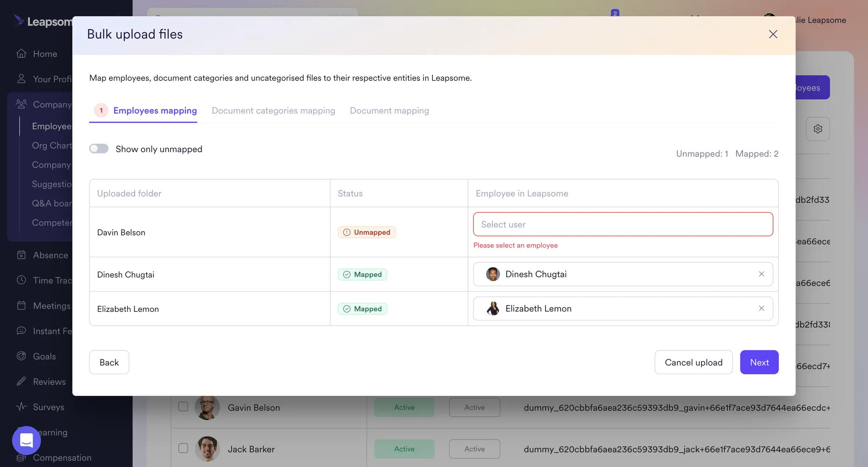
Task: Click the Reviews sidebar icon
Action: coord(21,381)
